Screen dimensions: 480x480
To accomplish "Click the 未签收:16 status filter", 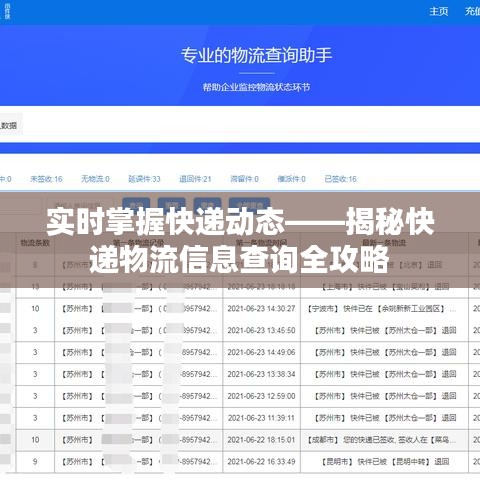I will [x=46, y=179].
